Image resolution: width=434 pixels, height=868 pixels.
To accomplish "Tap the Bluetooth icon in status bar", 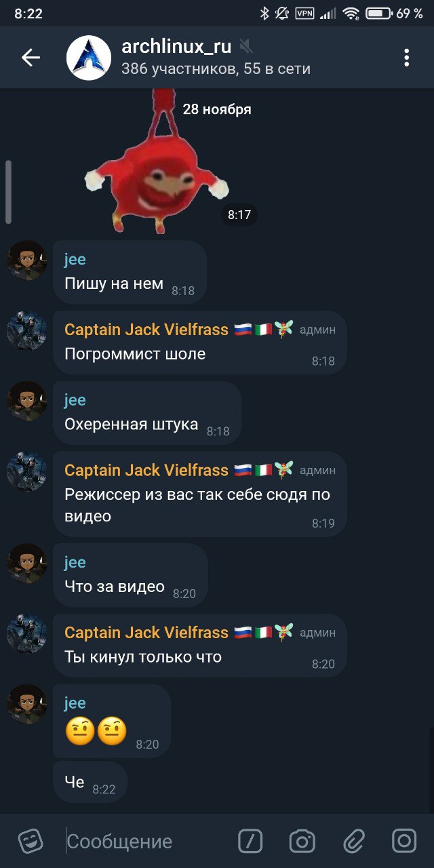I will tap(264, 13).
